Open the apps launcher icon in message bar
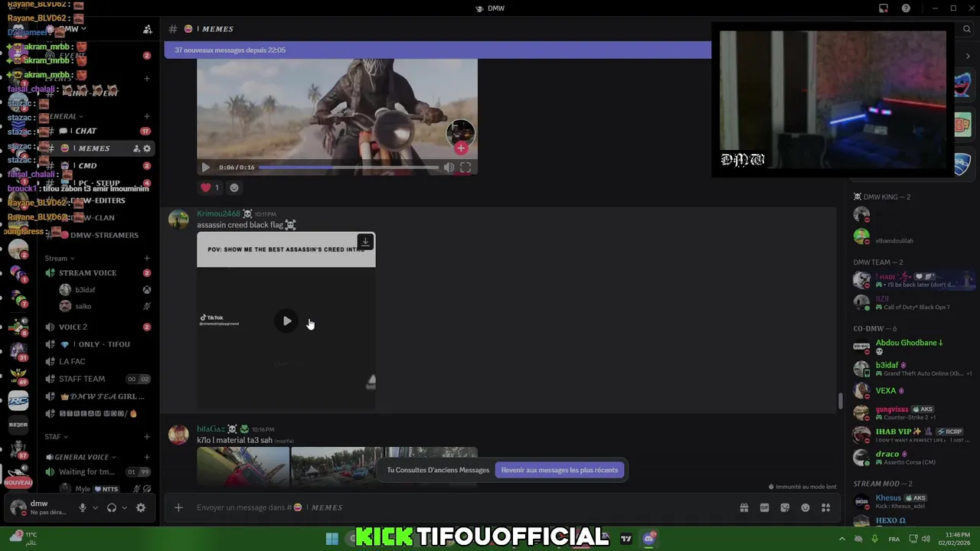The image size is (980, 551). pyautogui.click(x=826, y=507)
